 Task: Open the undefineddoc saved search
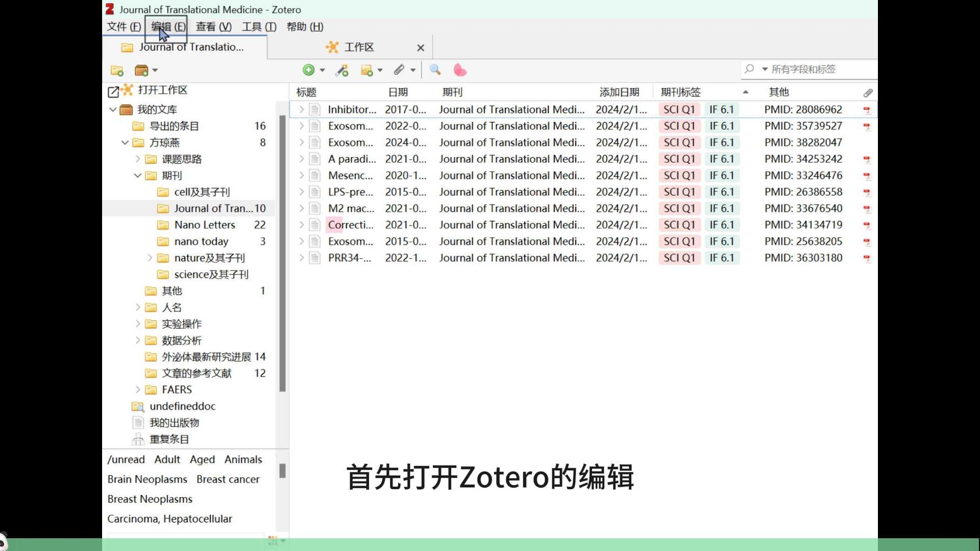coord(189,407)
